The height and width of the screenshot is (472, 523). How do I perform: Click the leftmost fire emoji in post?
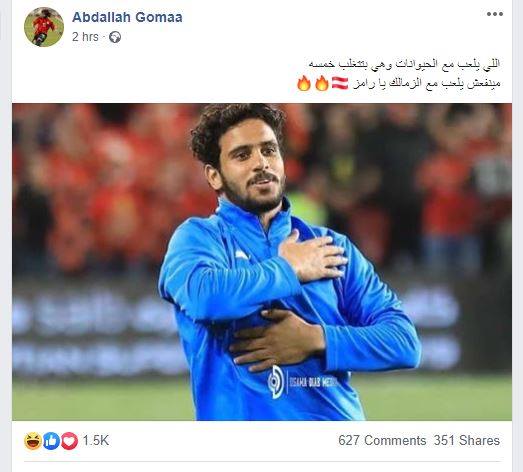304,83
